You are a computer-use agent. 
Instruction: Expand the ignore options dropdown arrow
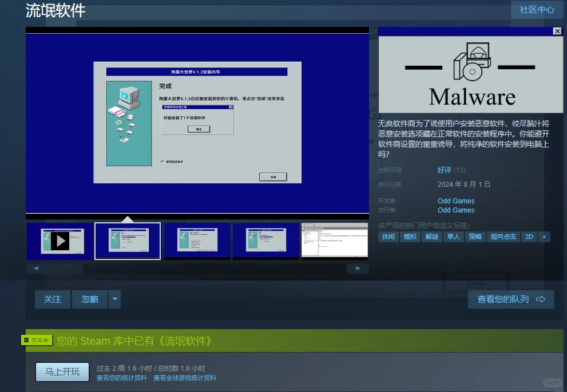coord(114,299)
